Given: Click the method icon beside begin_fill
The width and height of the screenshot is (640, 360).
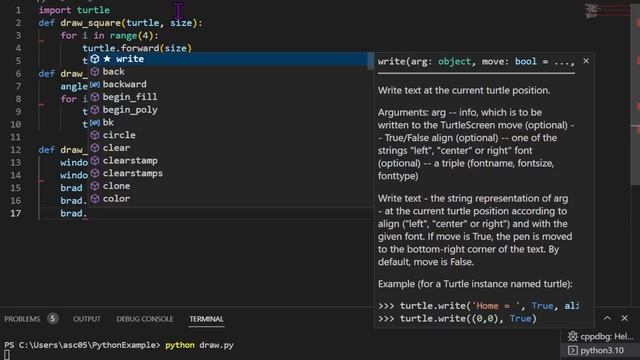Looking at the screenshot, I should pos(95,97).
